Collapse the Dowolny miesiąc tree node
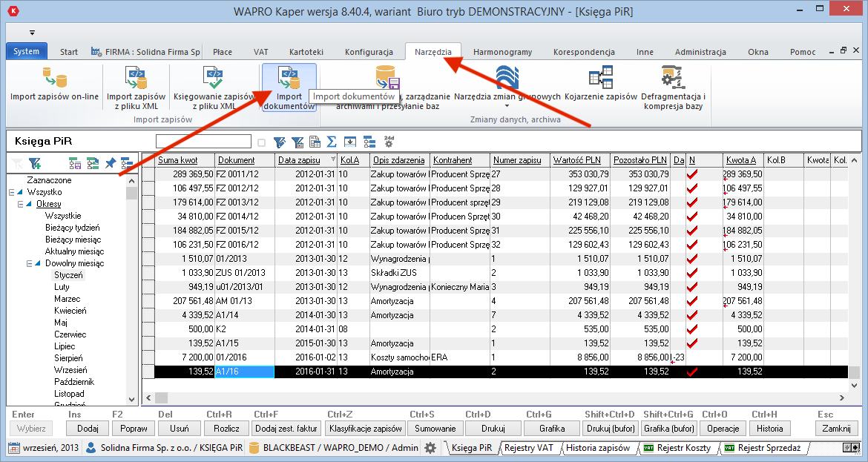 (29, 263)
